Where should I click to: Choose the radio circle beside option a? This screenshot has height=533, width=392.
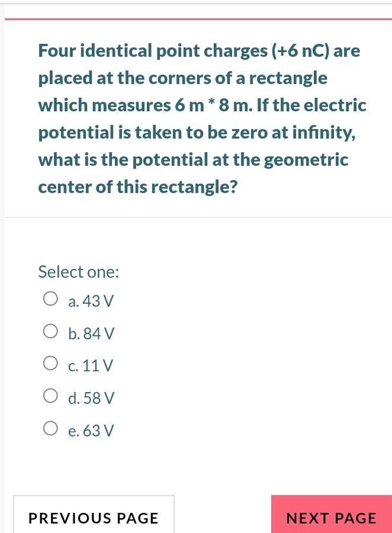coord(51,298)
